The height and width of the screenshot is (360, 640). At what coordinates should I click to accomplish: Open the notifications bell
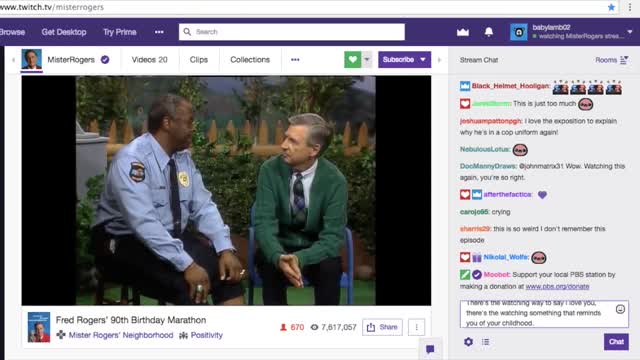pyautogui.click(x=489, y=32)
